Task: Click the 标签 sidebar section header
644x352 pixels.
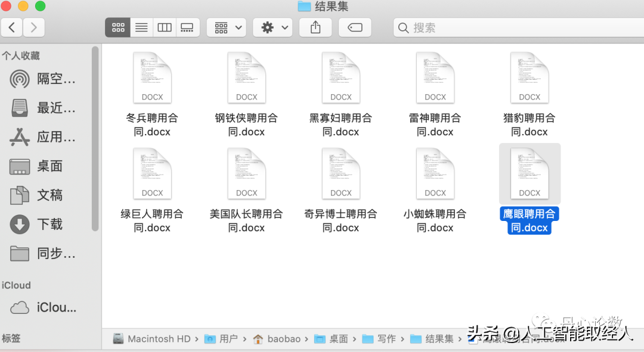Action: pos(11,338)
